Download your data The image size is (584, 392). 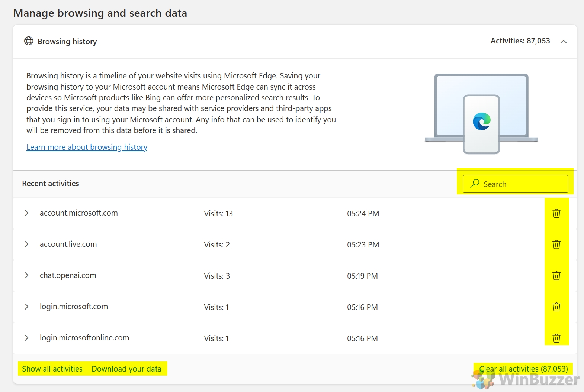coord(126,369)
